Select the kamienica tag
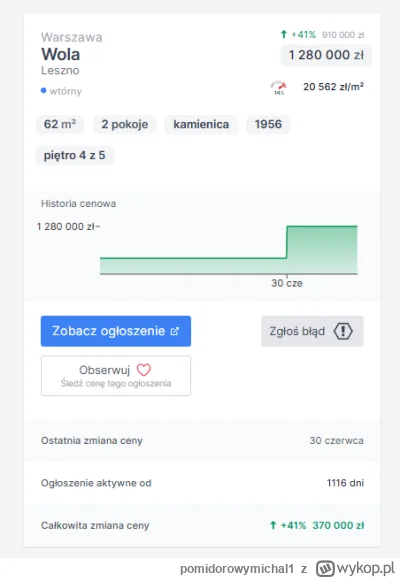This screenshot has width=400, height=578. point(201,124)
